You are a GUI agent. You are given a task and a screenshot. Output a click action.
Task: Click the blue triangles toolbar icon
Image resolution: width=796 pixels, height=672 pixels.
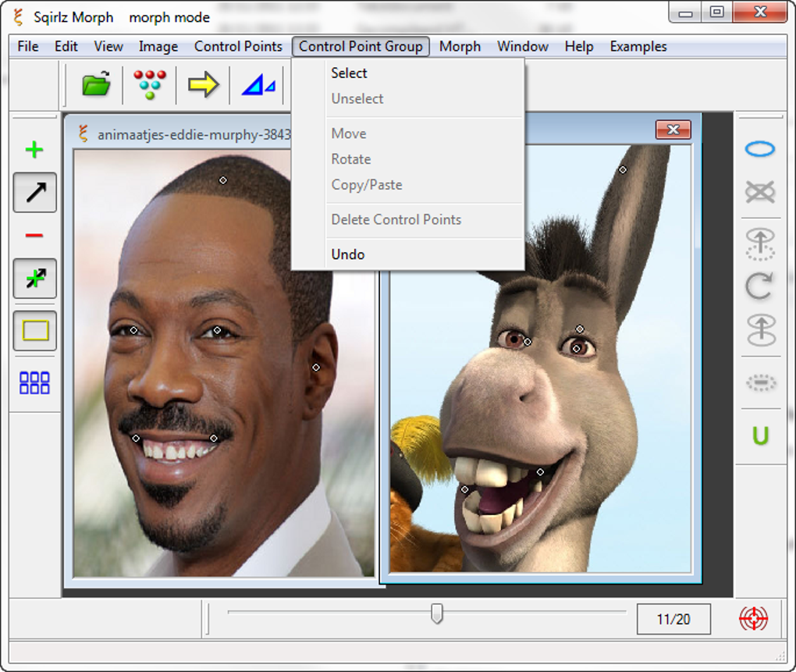pyautogui.click(x=258, y=84)
